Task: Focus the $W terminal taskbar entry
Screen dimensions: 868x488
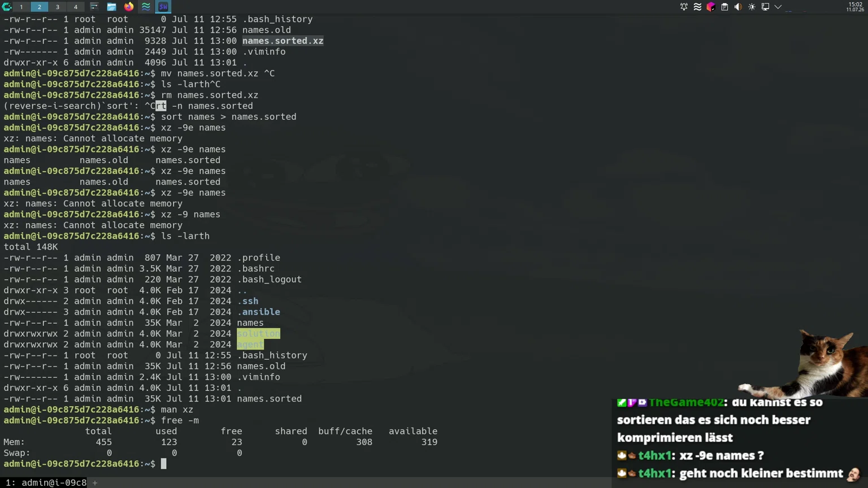Action: (163, 7)
